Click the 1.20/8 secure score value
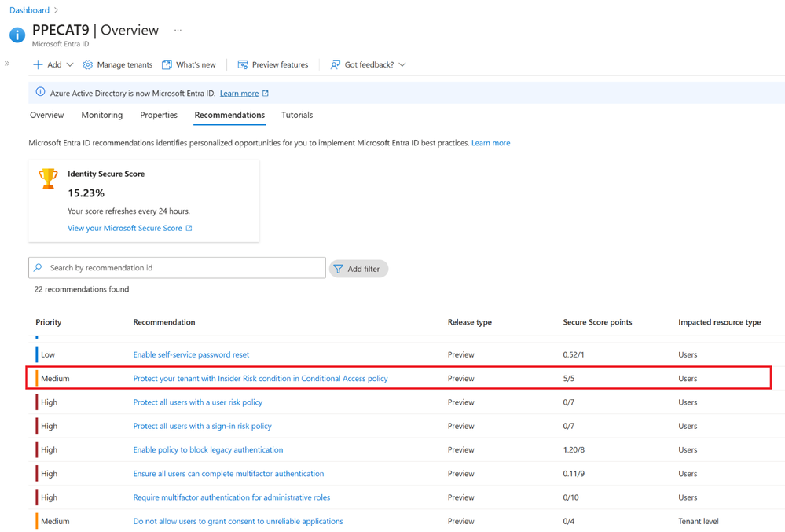The width and height of the screenshot is (785, 532). [574, 450]
